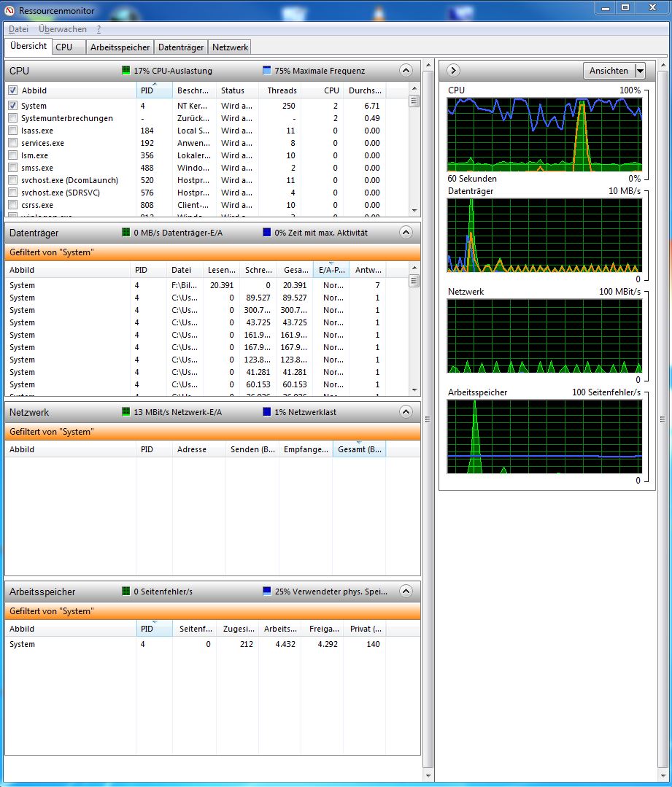
Task: Click the Netzwerk activity graph
Action: coord(544,336)
